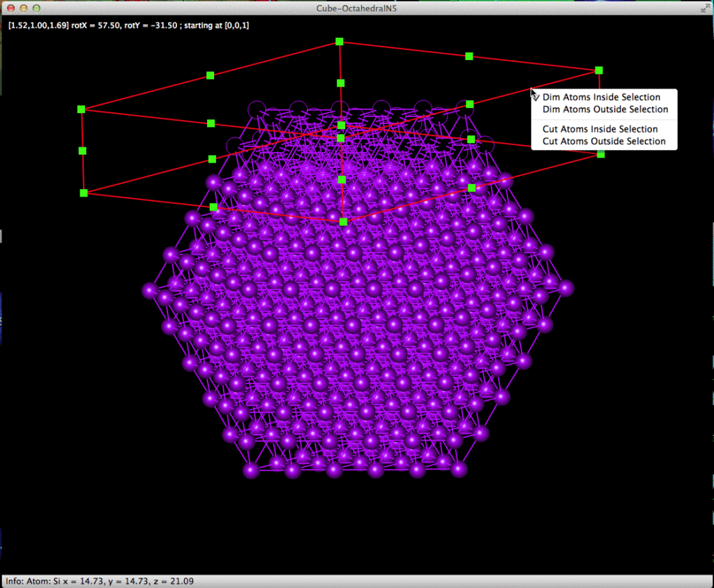Pick the bottom-right corner atom
The image size is (714, 588).
point(458,468)
